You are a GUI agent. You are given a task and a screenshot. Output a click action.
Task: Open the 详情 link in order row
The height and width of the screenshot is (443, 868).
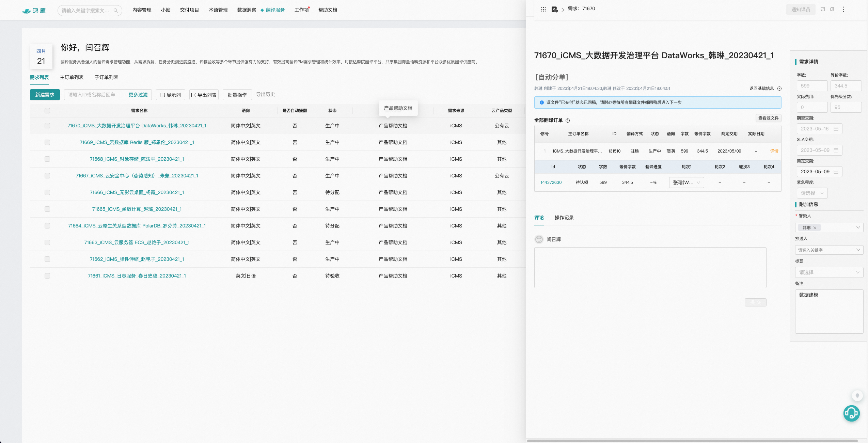point(774,151)
